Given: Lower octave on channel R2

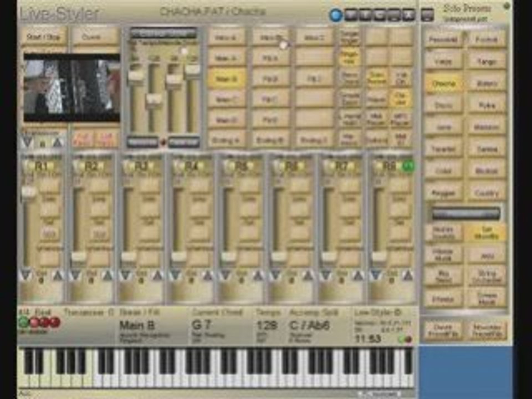Looking at the screenshot, I should point(75,275).
